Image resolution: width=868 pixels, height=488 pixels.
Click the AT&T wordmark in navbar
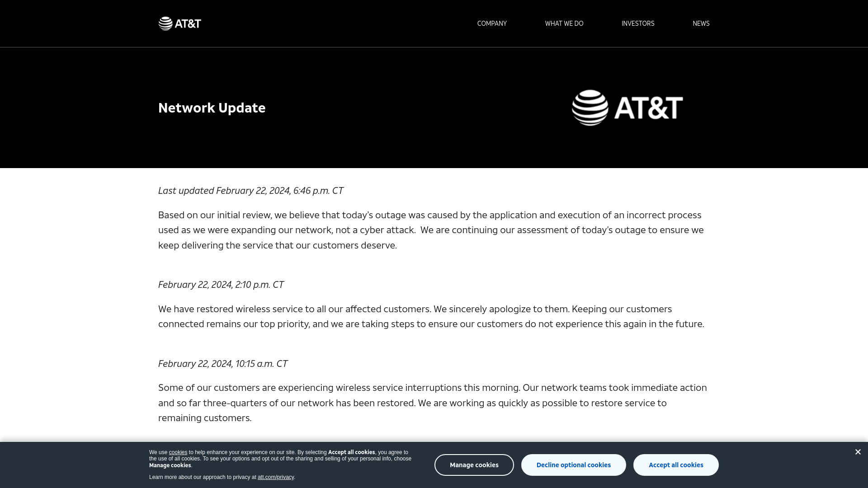tap(189, 23)
